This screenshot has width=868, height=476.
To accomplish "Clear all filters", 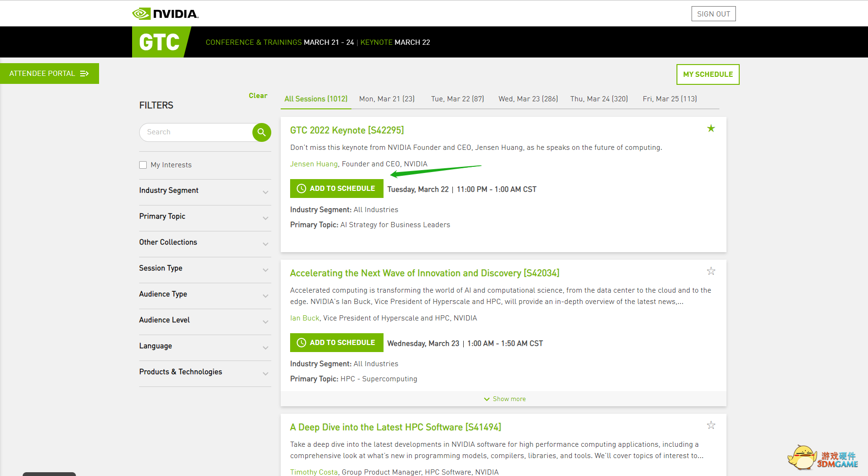I will [x=258, y=96].
